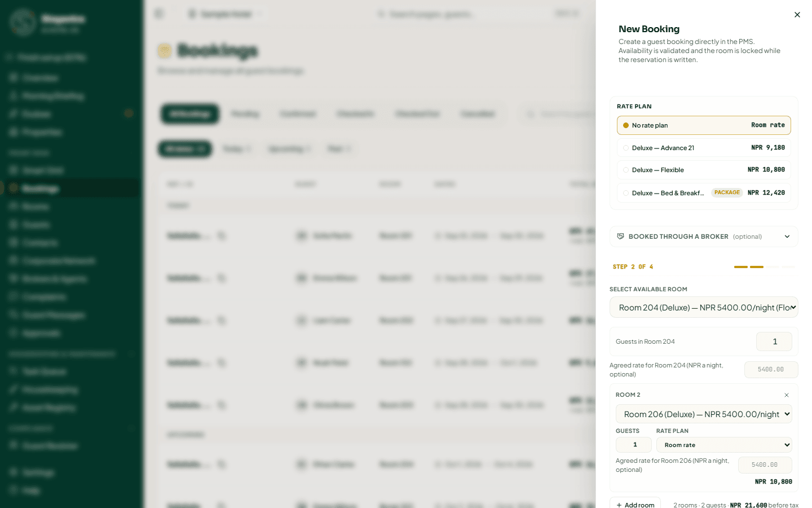Click the "SELECT AVAILABLE ROOM" label
Image resolution: width=812 pixels, height=508 pixels.
tap(648, 290)
